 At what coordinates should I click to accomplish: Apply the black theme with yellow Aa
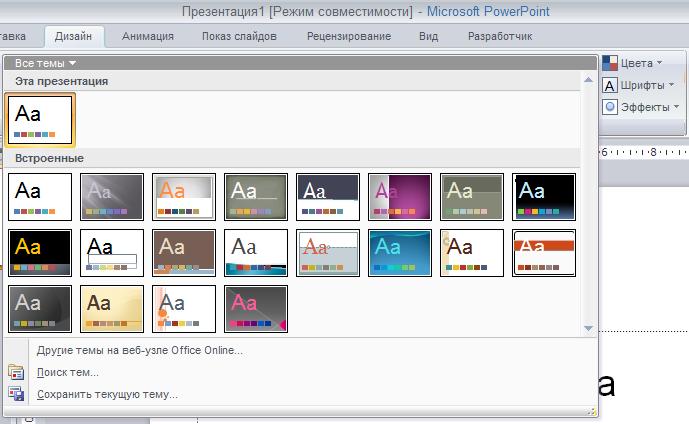(x=40, y=253)
